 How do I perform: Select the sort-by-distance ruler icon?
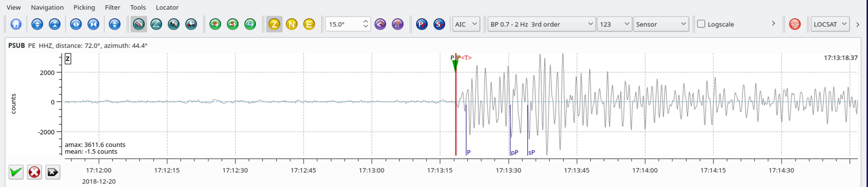pyautogui.click(x=139, y=24)
